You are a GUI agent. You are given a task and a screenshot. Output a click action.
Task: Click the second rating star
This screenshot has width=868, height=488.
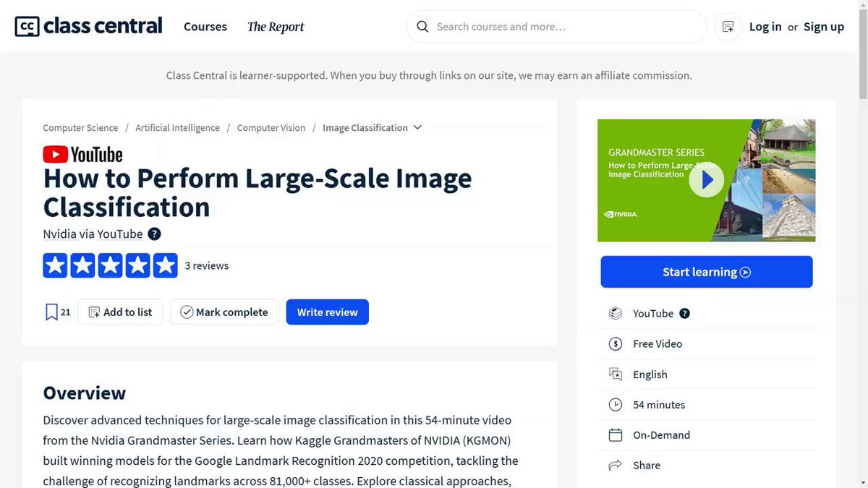tap(82, 265)
